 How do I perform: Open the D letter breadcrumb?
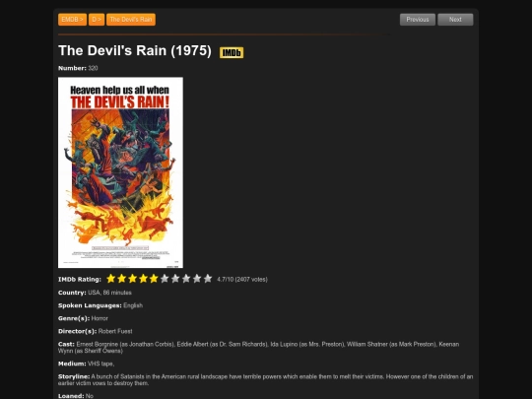(x=97, y=20)
